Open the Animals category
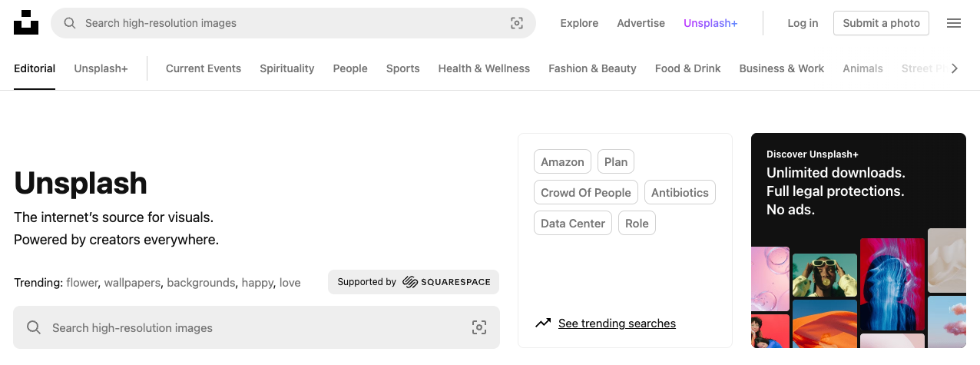 [x=862, y=68]
